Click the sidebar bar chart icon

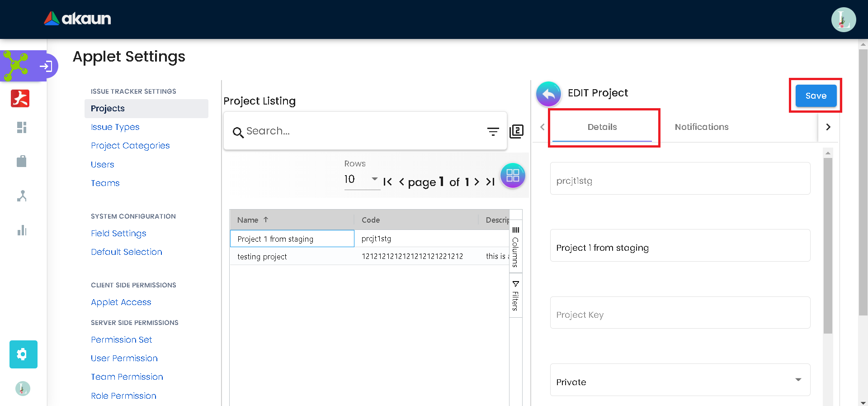pos(22,230)
